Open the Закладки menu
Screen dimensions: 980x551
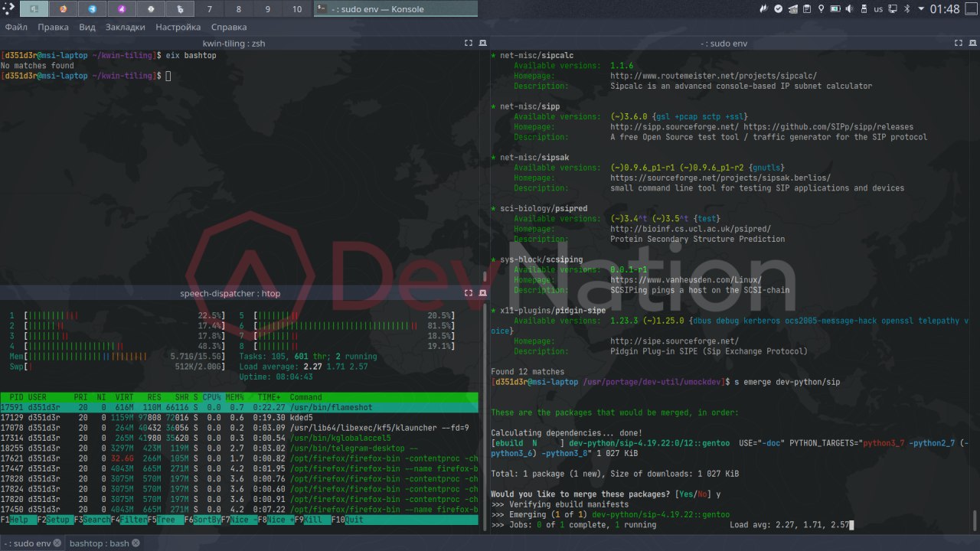pos(125,27)
